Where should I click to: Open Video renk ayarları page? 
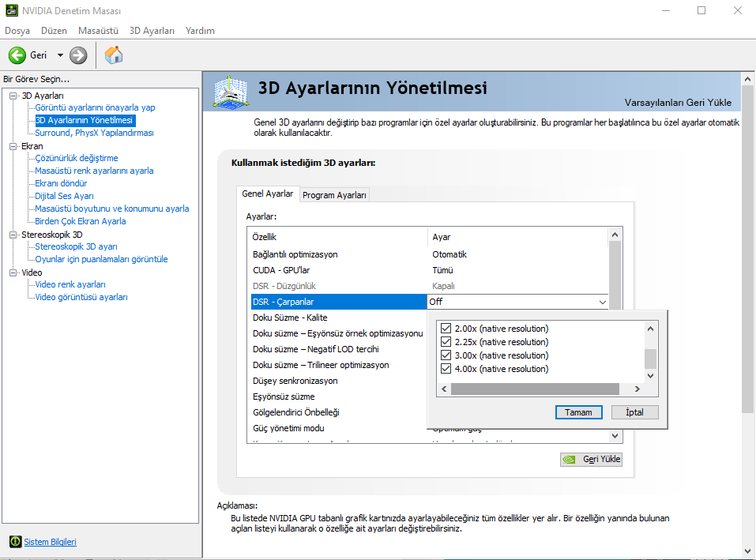click(x=70, y=284)
